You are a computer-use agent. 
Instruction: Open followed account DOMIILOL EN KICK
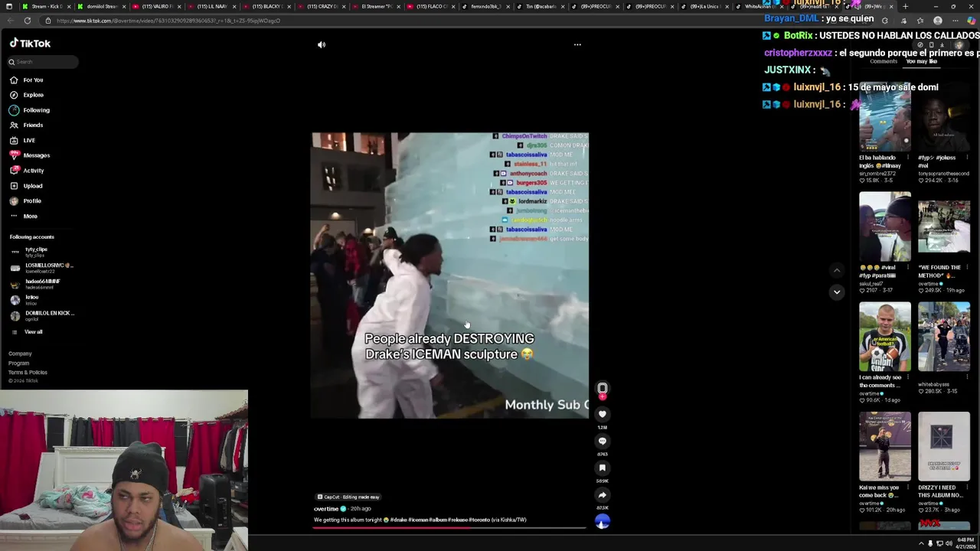click(x=42, y=315)
